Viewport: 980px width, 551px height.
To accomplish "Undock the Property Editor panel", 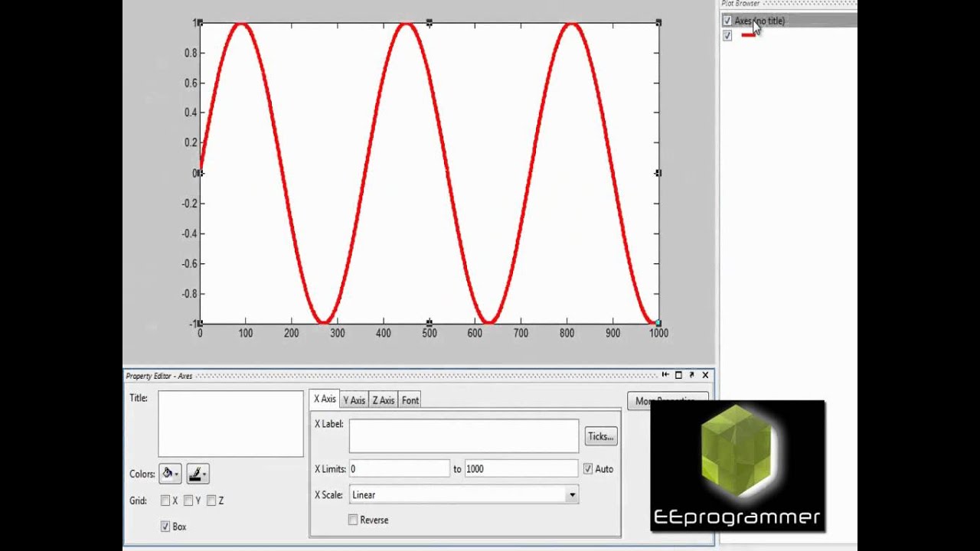I will pos(692,375).
